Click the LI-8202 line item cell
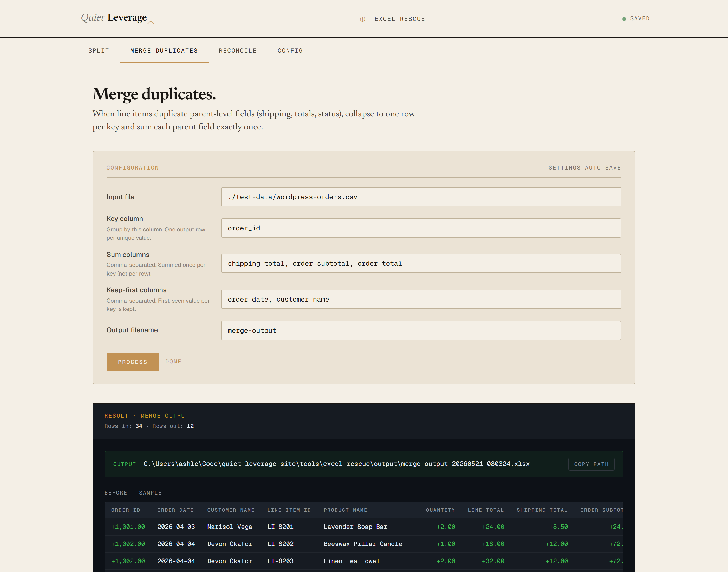 [280, 544]
